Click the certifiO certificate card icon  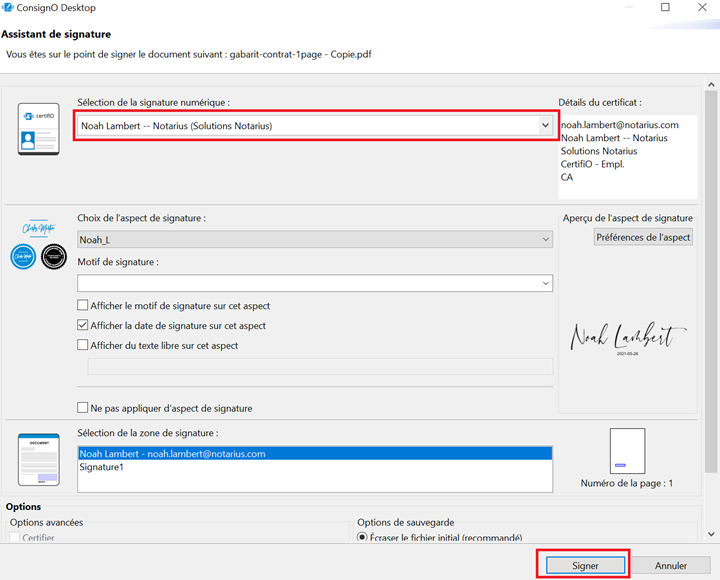38,129
